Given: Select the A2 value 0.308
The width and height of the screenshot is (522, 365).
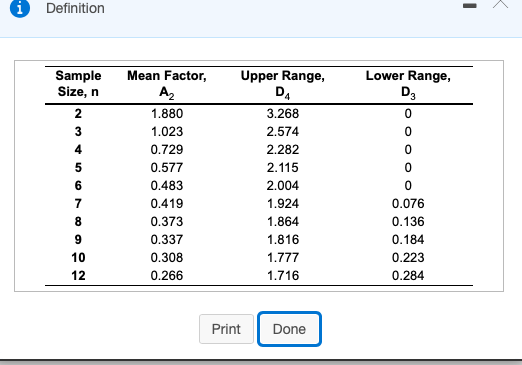Looking at the screenshot, I should tap(167, 258).
